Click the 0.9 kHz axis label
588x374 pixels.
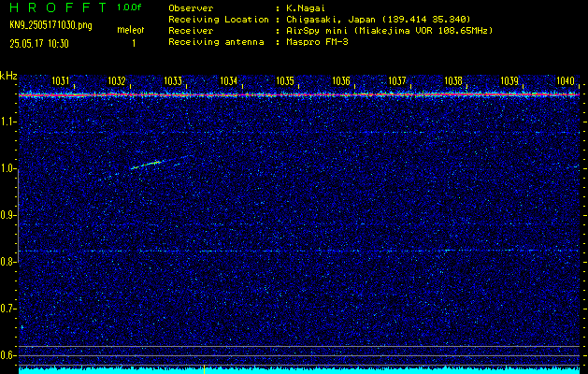(x=8, y=215)
